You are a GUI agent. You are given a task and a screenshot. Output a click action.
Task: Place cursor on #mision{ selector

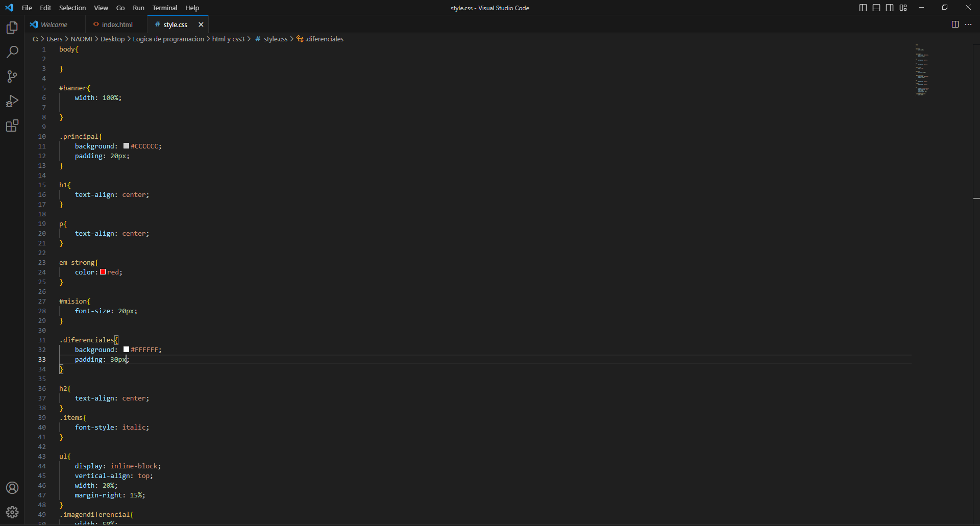(x=75, y=302)
